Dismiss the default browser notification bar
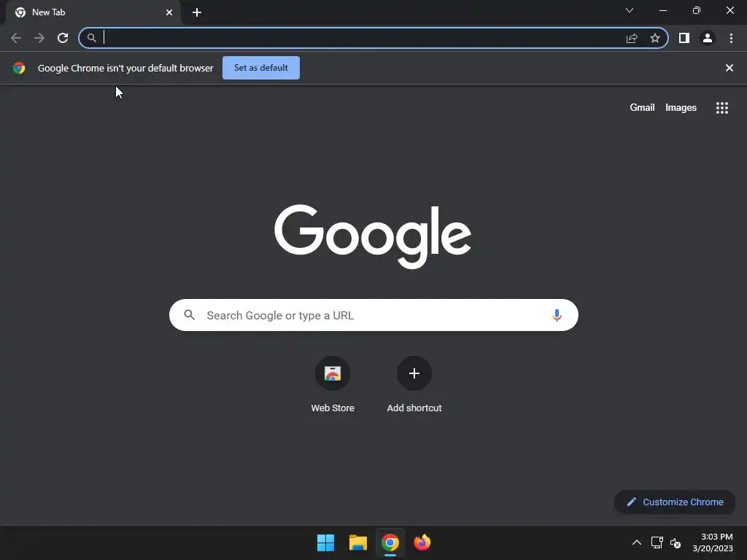 [729, 68]
